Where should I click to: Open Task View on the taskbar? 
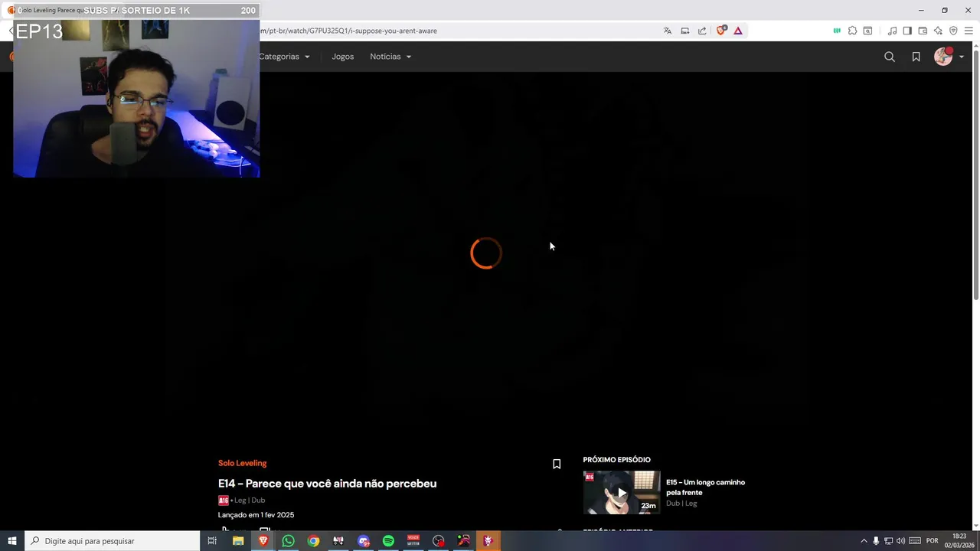[212, 541]
